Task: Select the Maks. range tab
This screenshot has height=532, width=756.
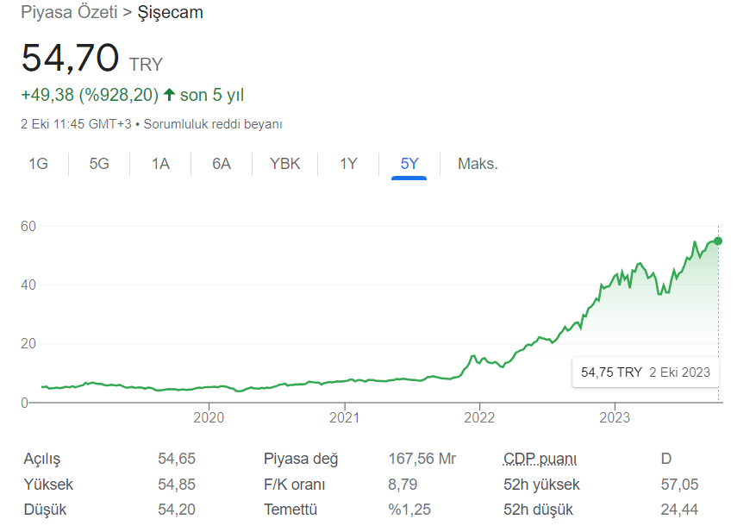Action: click(478, 164)
